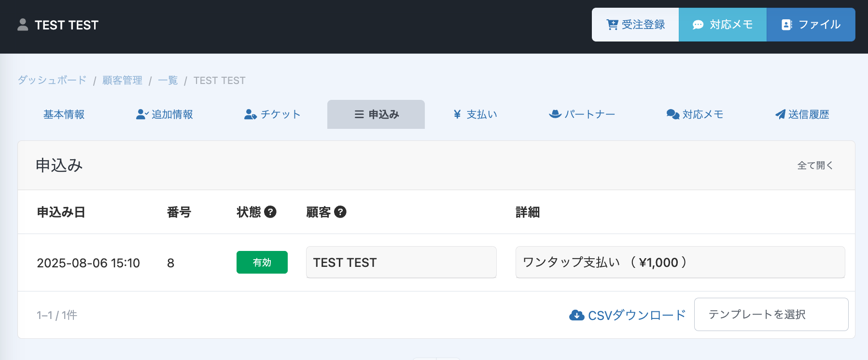The image size is (868, 360).
Task: Click the 顧客 help question mark icon
Action: coord(340,212)
